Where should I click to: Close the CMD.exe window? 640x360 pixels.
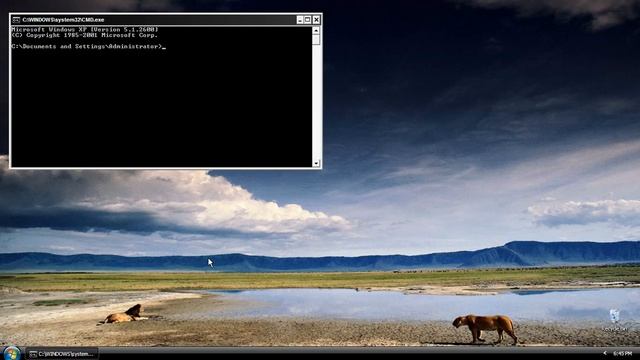pyautogui.click(x=316, y=20)
